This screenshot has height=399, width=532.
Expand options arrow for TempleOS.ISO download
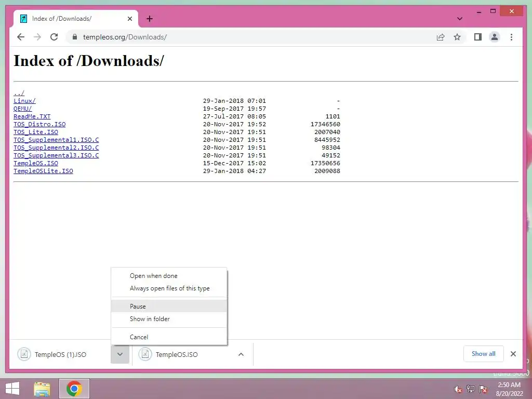(x=241, y=354)
